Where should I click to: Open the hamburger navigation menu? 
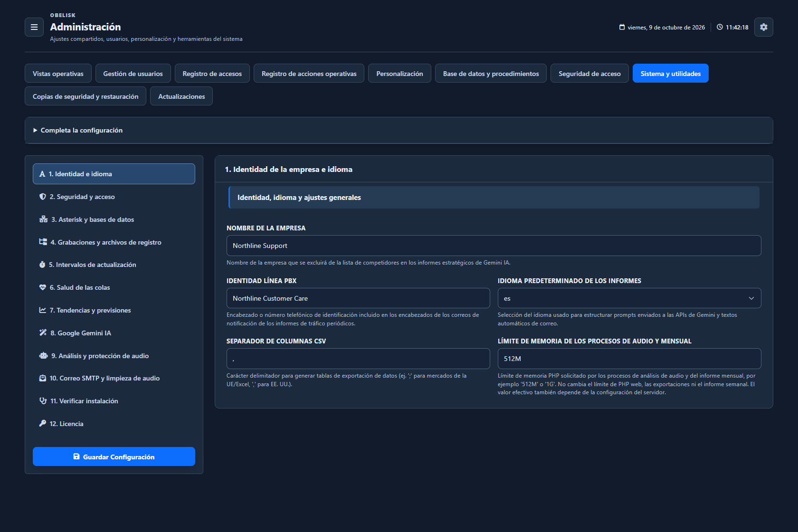click(34, 27)
